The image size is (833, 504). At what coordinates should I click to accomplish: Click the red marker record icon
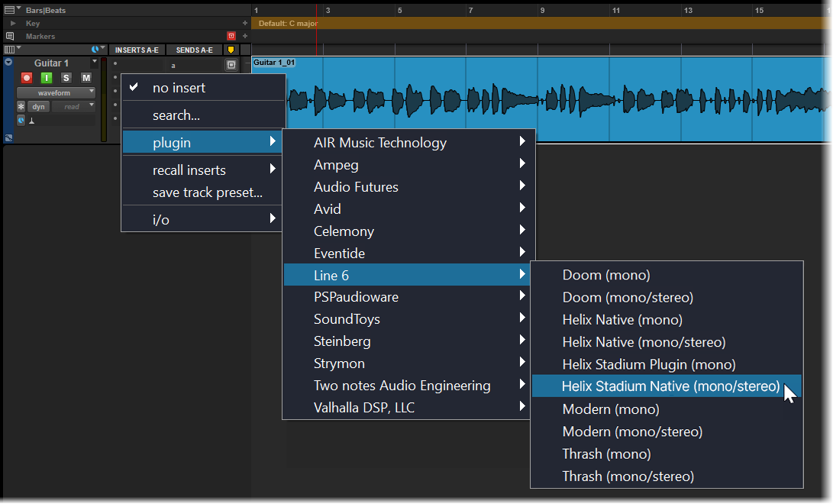tap(231, 36)
